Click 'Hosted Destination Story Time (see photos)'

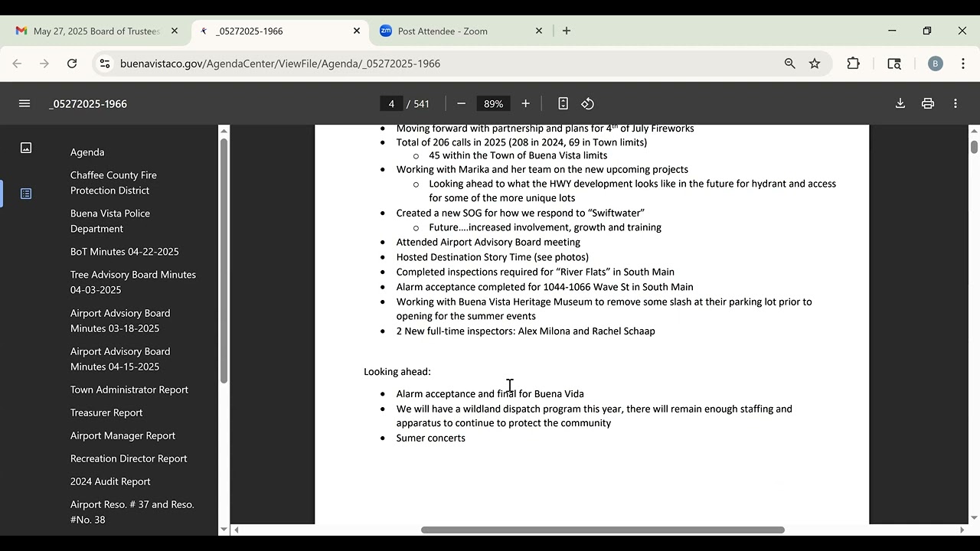492,257
